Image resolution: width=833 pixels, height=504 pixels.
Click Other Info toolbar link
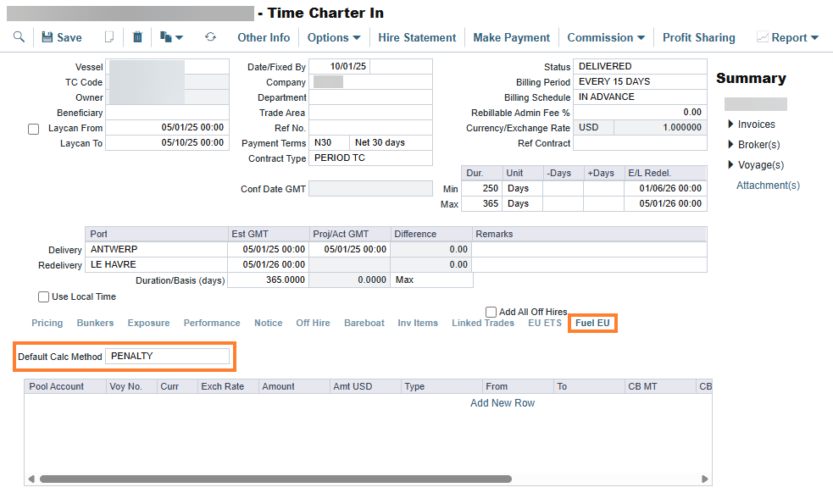(264, 38)
